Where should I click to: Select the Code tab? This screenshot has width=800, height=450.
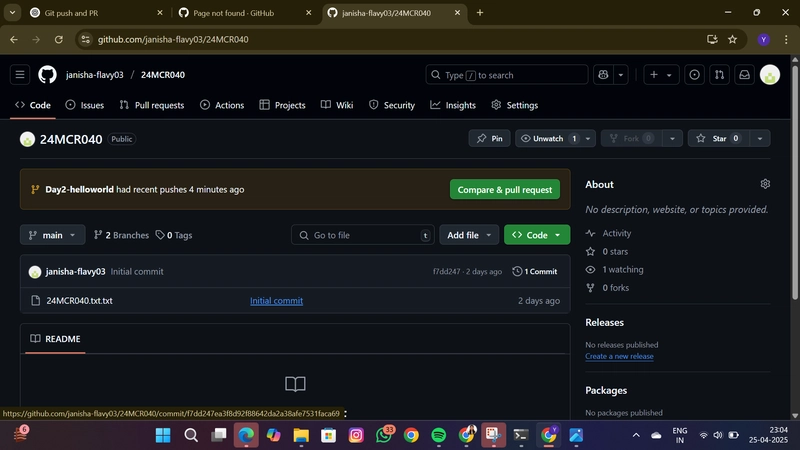[x=33, y=105]
